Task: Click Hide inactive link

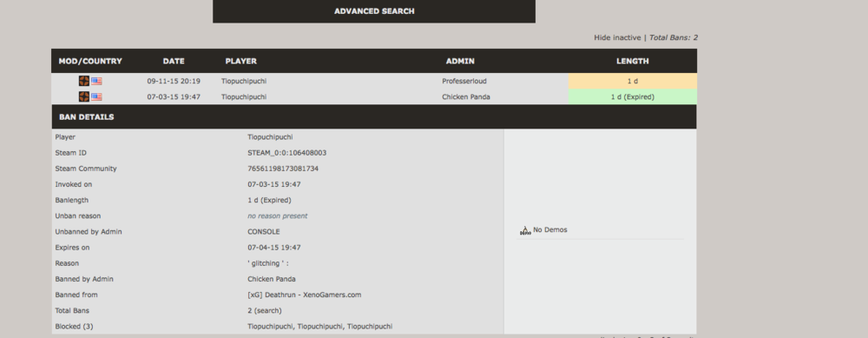Action: (618, 37)
